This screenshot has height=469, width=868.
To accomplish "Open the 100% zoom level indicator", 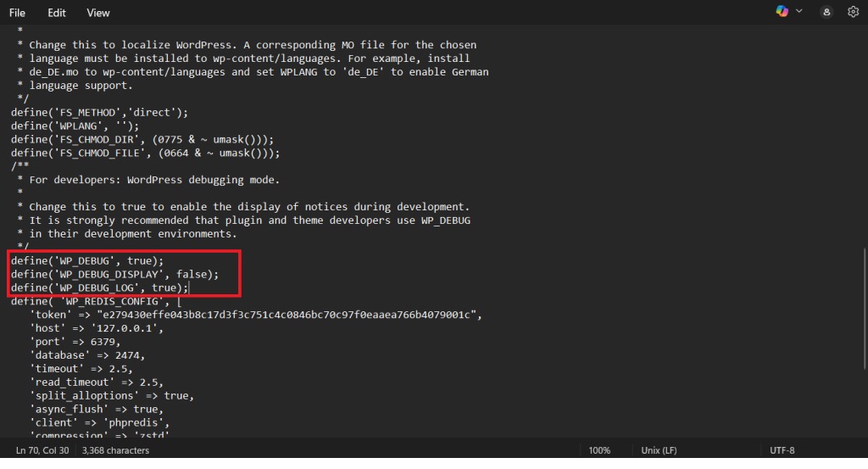I will [599, 450].
